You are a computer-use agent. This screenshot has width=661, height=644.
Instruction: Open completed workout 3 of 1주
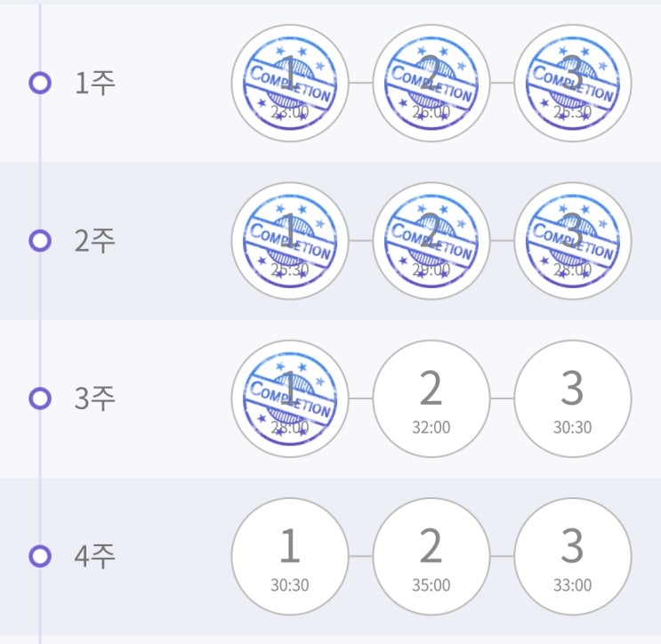pos(572,83)
